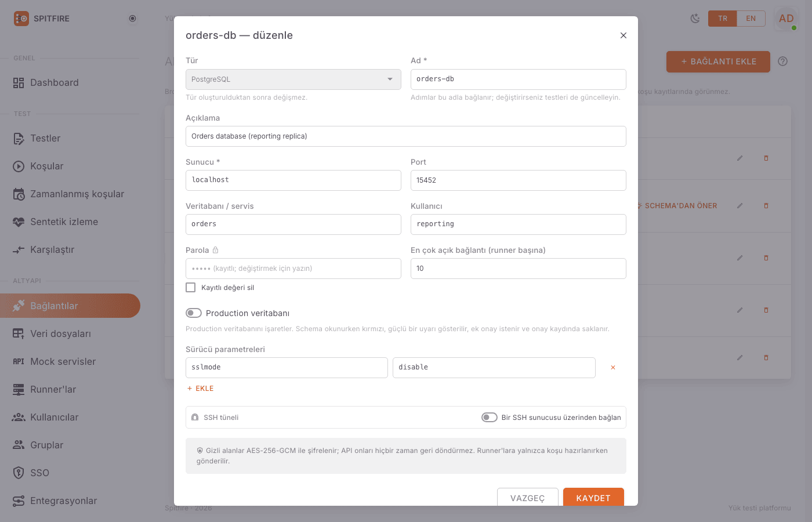The width and height of the screenshot is (812, 522).
Task: Switch language to EN
Action: pos(751,19)
